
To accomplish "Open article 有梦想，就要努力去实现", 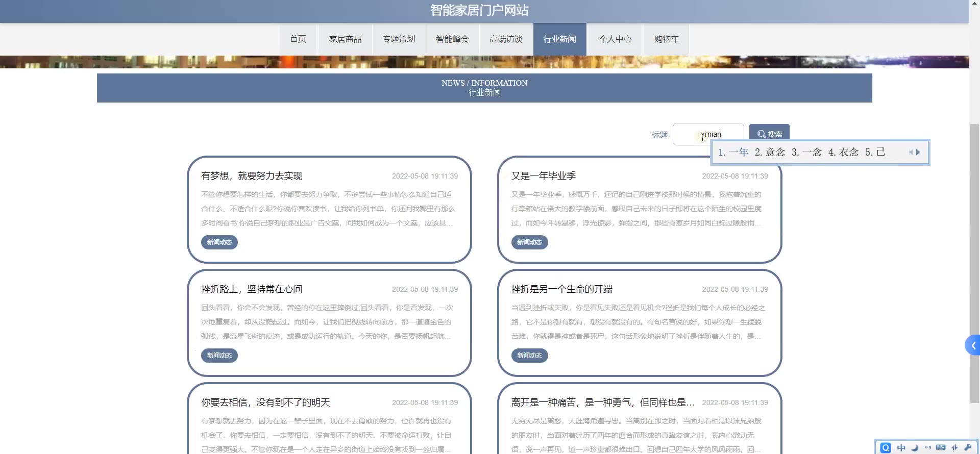I will pos(252,176).
